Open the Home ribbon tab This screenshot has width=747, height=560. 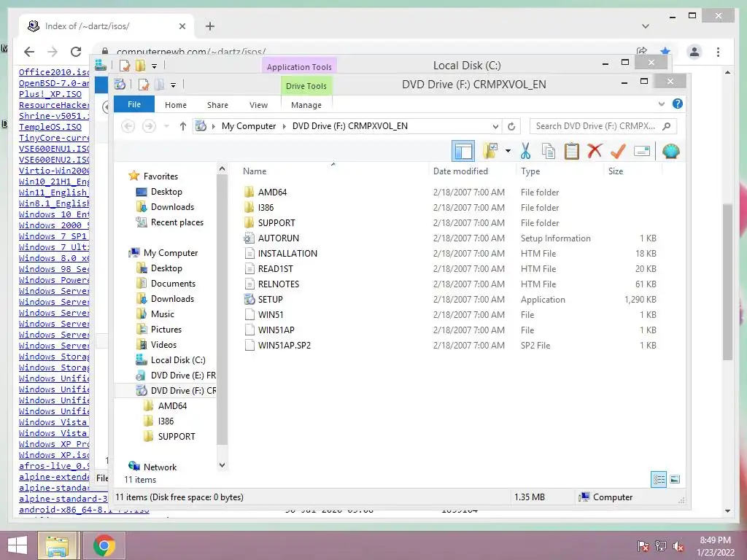(176, 105)
